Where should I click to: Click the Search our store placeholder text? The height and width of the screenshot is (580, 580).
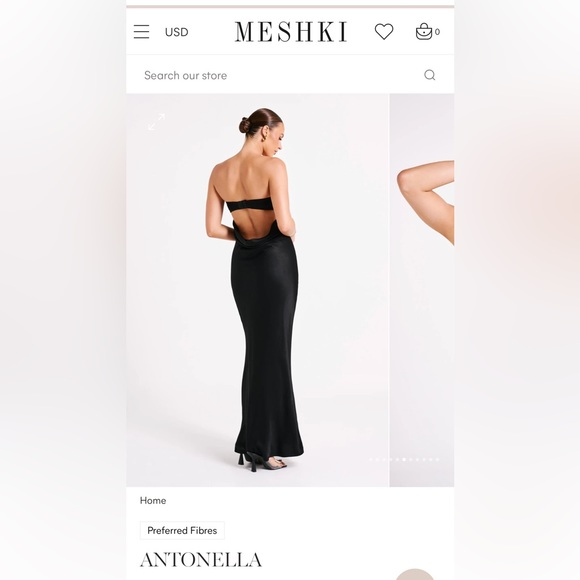tap(185, 75)
